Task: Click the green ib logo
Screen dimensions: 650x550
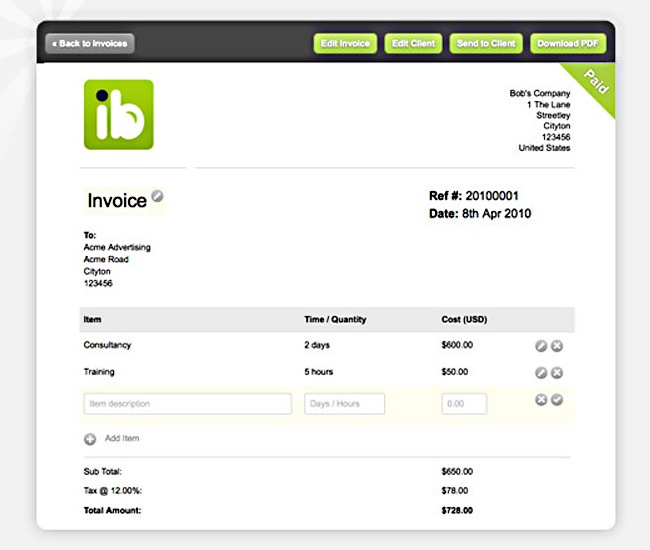Action: (x=118, y=114)
